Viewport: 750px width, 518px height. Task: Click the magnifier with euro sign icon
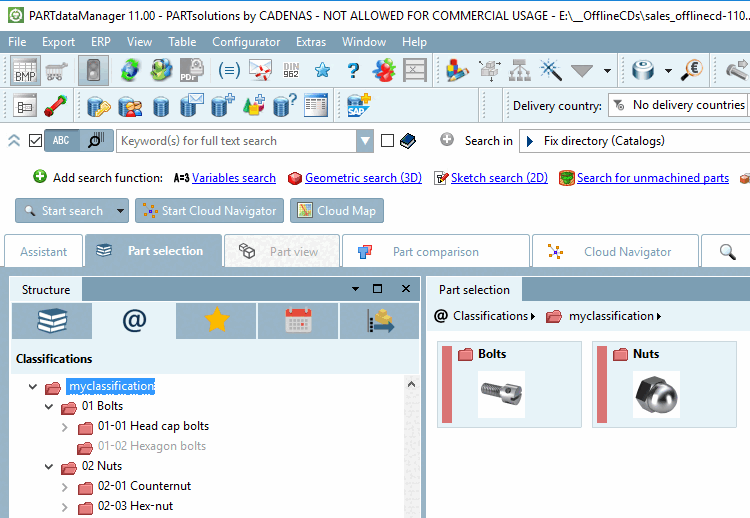coord(692,71)
